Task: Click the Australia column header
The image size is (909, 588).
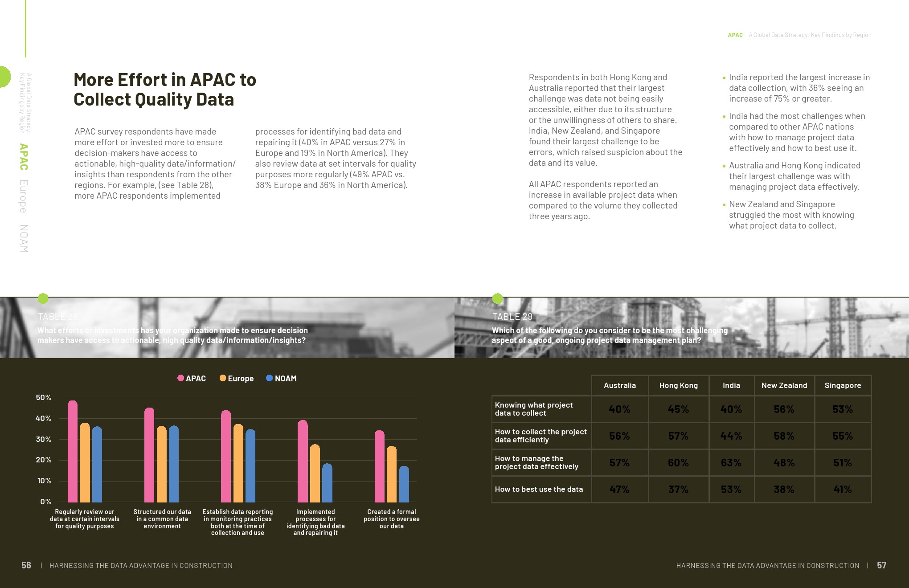Action: [x=619, y=385]
